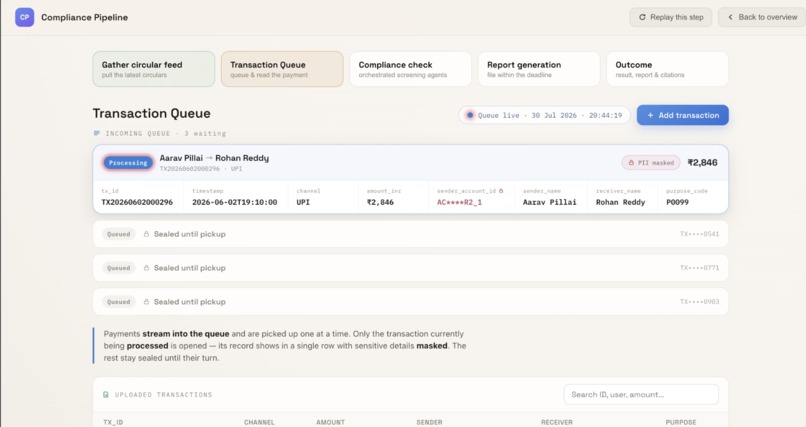The image size is (806, 427).
Task: Click the UPI channel value cell
Action: point(303,202)
